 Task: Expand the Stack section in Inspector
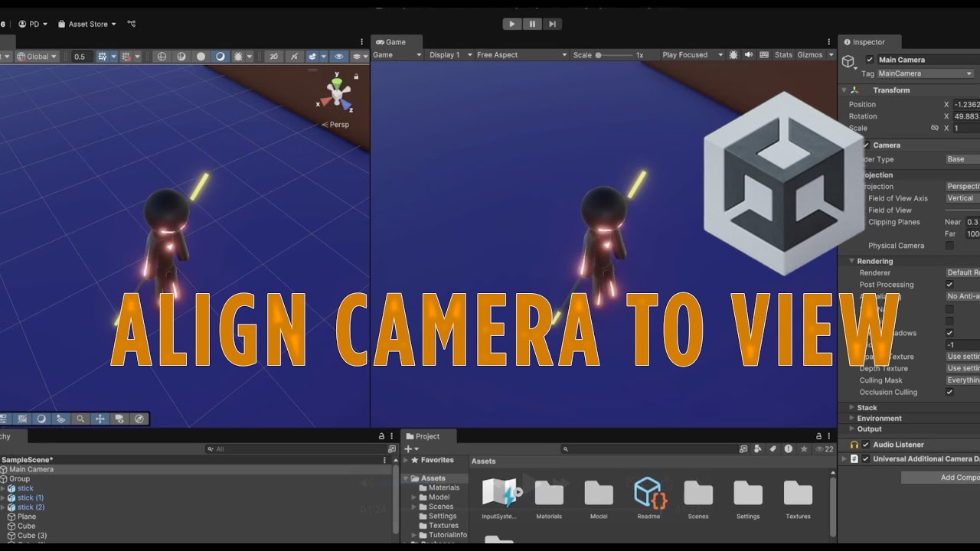point(851,408)
